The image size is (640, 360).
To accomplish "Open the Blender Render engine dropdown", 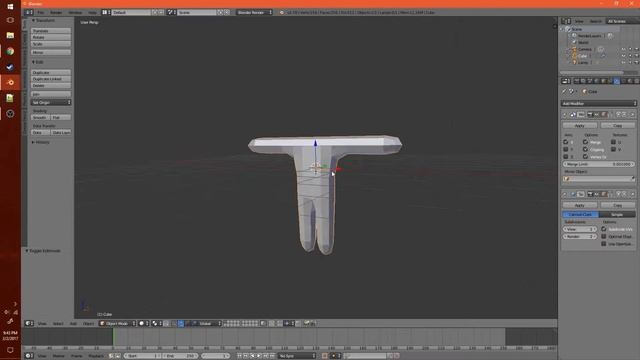I will pyautogui.click(x=254, y=13).
